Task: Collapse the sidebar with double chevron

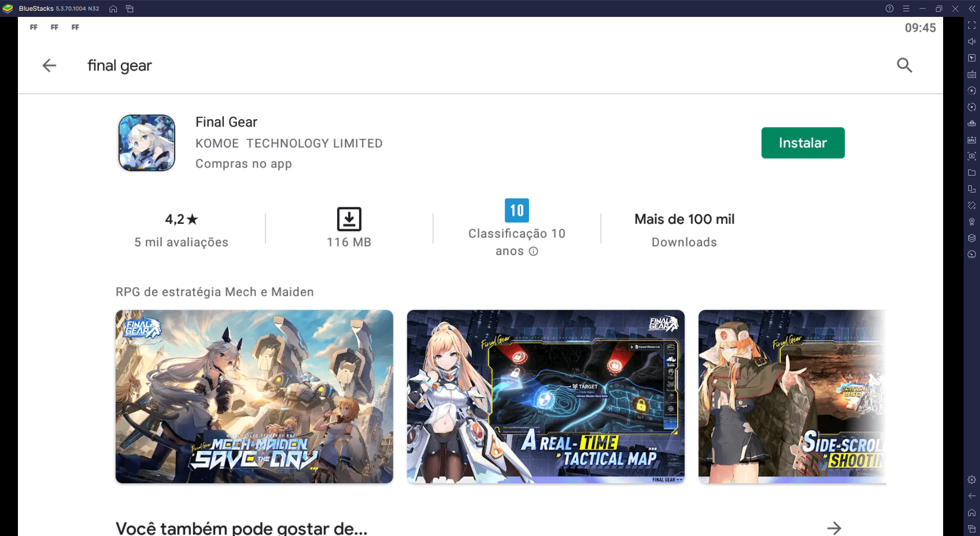Action: (972, 9)
